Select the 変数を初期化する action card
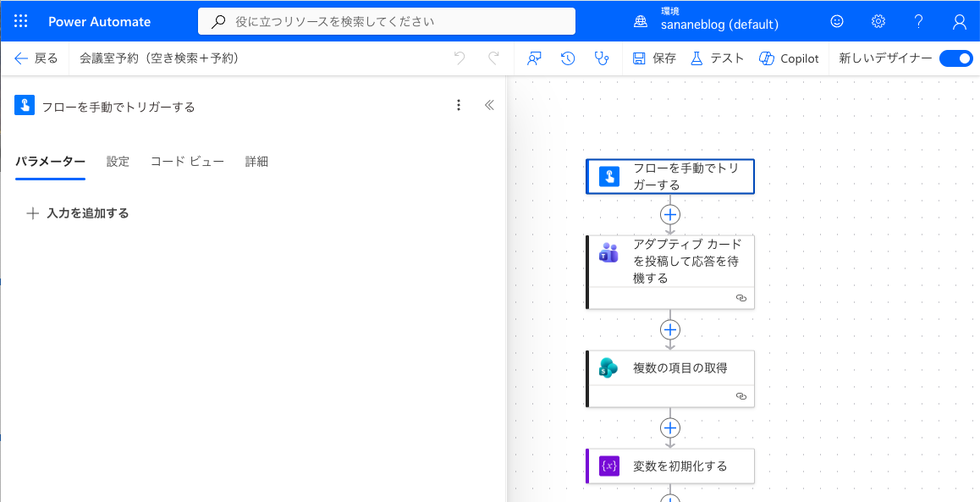 670,466
